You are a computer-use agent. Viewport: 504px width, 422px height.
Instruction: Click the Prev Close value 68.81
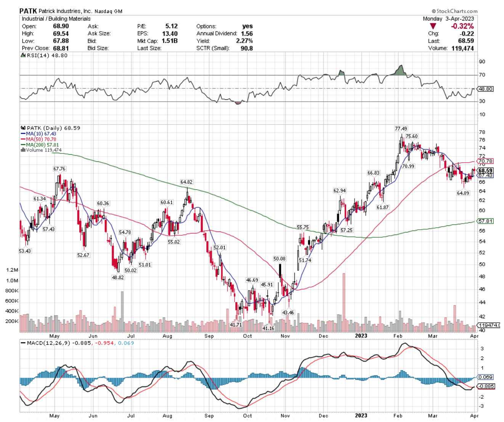pos(61,48)
